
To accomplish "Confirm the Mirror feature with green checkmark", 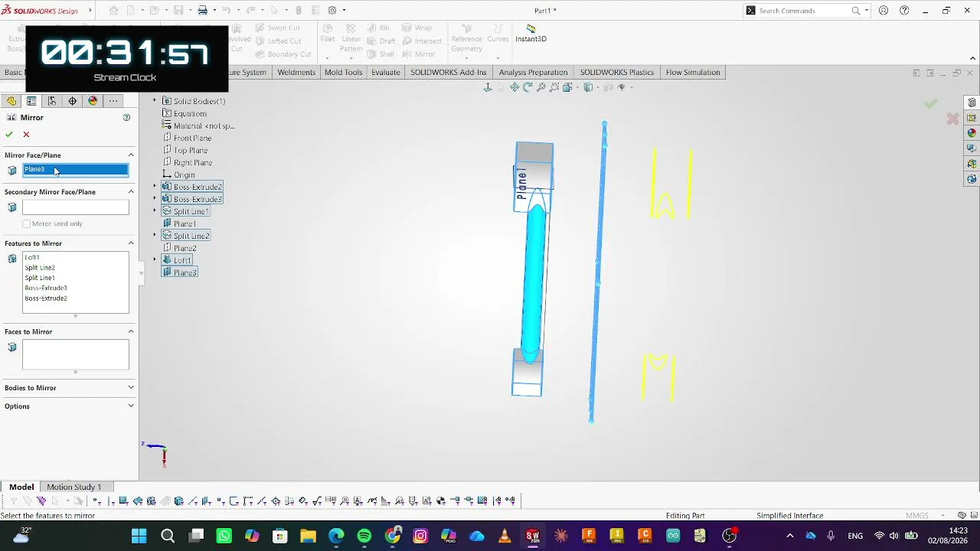I will coord(9,134).
